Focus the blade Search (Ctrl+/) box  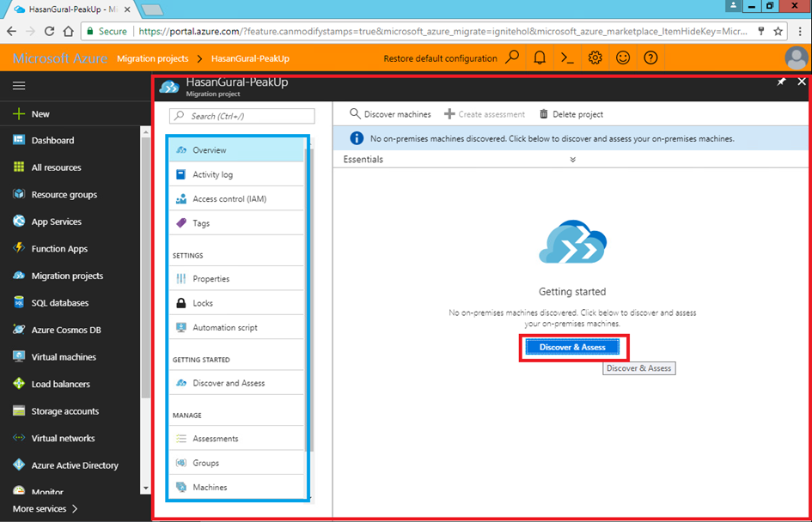[x=241, y=116]
